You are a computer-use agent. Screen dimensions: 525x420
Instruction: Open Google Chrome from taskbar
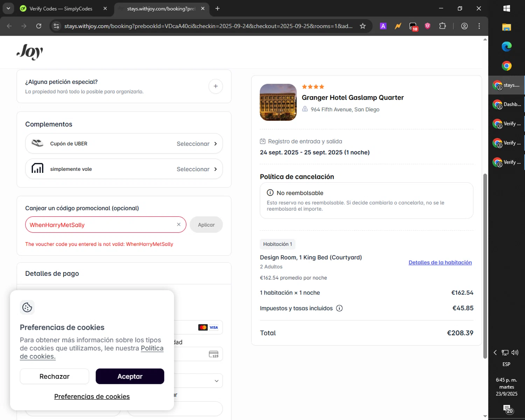506,66
